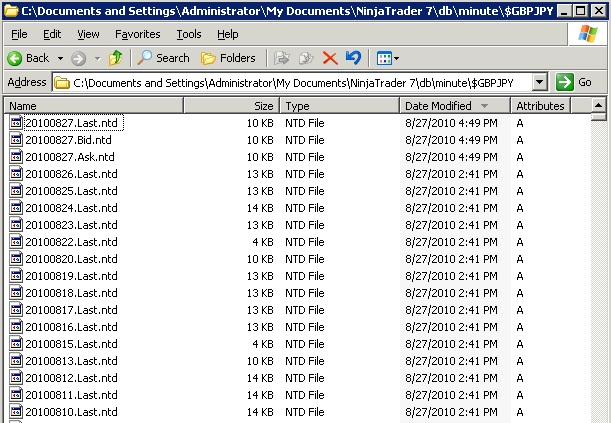
Task: Click the file icon of 20100818.Last.ntd
Action: coord(16,293)
